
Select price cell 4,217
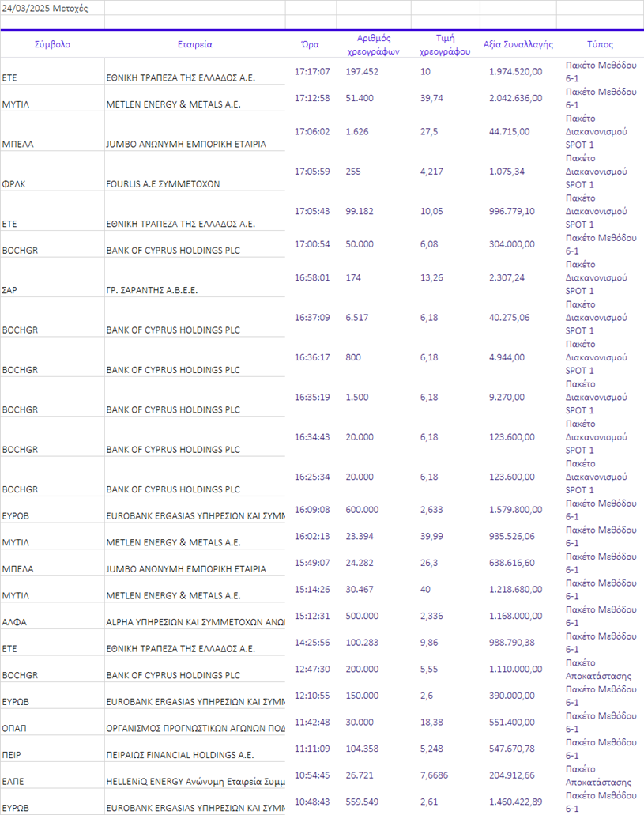click(x=431, y=172)
